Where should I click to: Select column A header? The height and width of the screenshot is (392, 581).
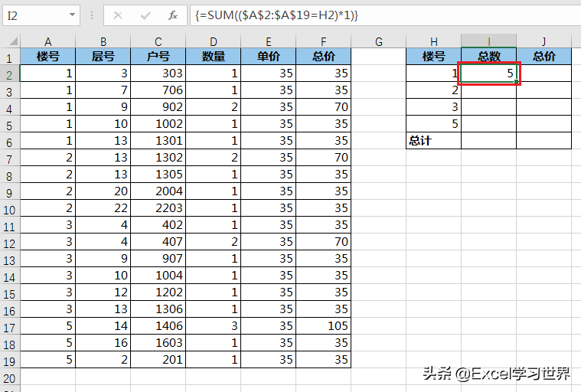click(47, 41)
